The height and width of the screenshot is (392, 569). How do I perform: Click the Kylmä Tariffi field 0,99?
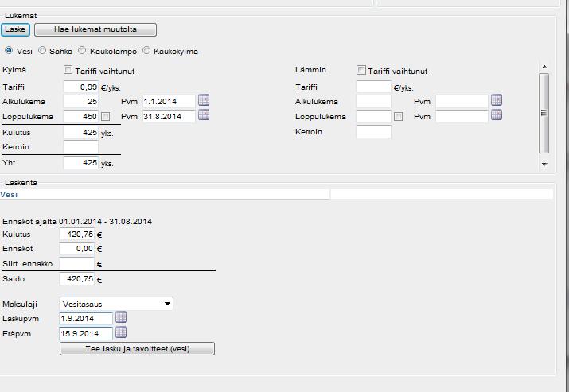point(80,87)
